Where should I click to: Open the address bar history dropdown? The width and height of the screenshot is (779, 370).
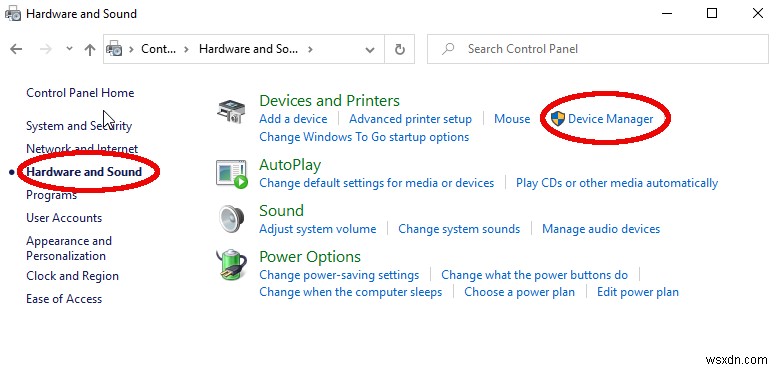[x=370, y=49]
